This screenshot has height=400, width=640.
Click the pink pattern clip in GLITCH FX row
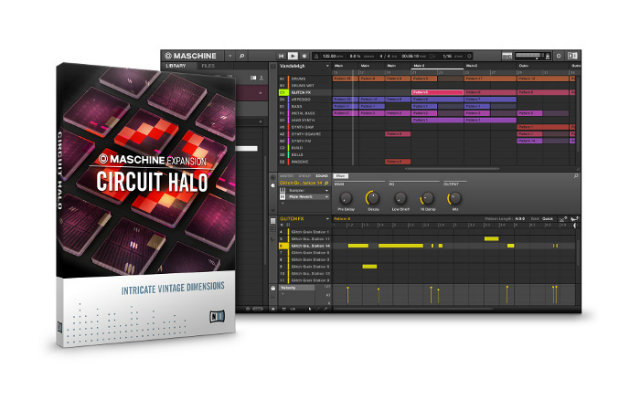[x=437, y=93]
